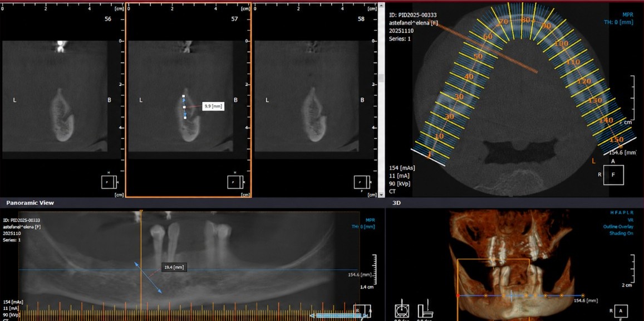Click the Outline Overlay label in 3D view
Image resolution: width=644 pixels, height=321 pixels.
click(x=618, y=227)
